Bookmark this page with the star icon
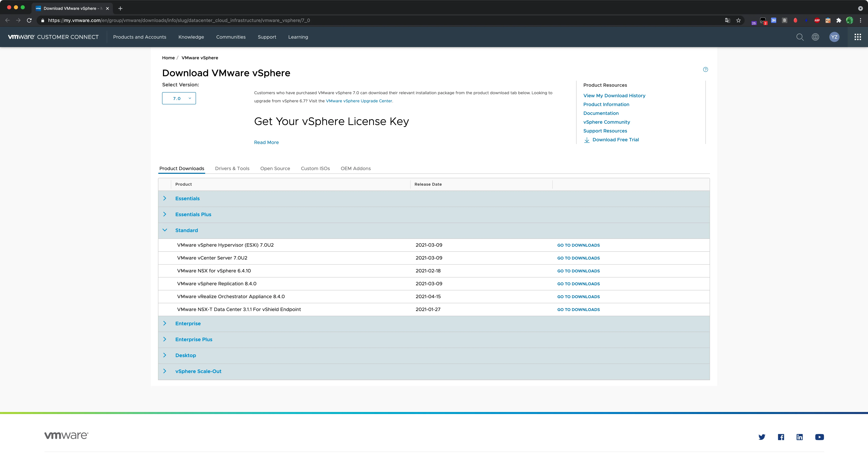The height and width of the screenshot is (454, 868). coord(738,20)
